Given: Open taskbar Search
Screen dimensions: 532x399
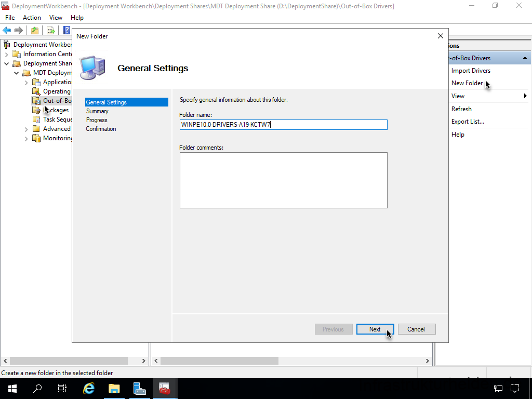Looking at the screenshot, I should 37,389.
